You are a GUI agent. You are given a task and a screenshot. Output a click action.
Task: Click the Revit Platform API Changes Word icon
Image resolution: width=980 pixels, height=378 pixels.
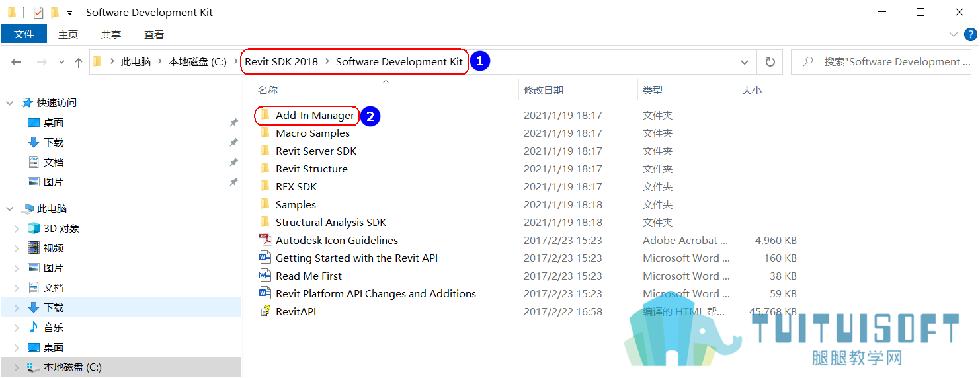(265, 293)
